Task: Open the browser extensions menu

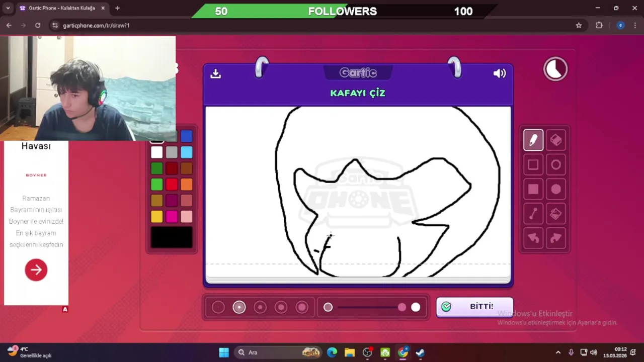Action: coord(599,25)
